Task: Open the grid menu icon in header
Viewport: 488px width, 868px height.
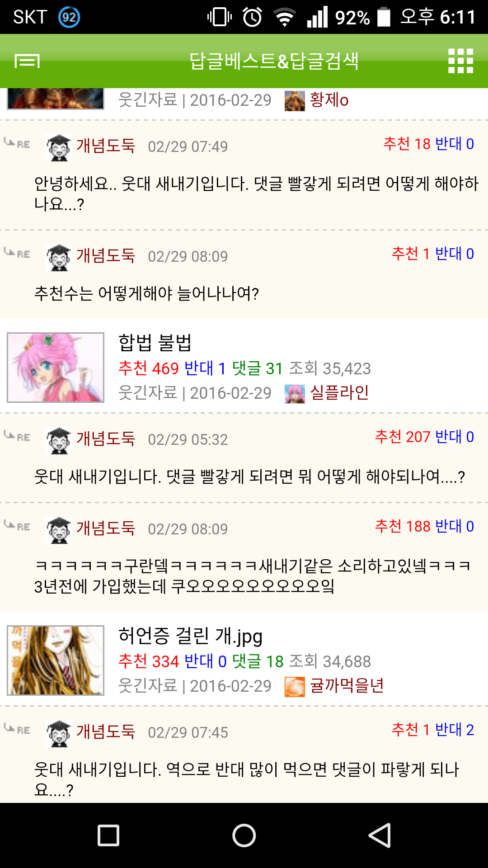Action: pos(460,61)
